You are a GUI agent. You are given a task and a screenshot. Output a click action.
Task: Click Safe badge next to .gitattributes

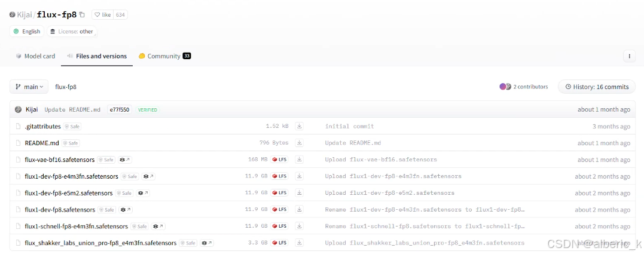pyautogui.click(x=72, y=127)
